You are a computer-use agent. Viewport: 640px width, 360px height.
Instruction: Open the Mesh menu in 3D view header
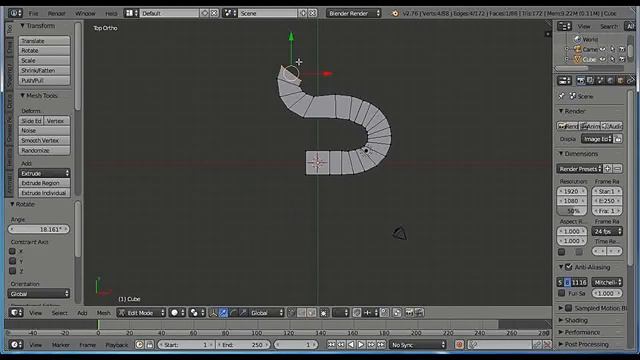tap(103, 313)
